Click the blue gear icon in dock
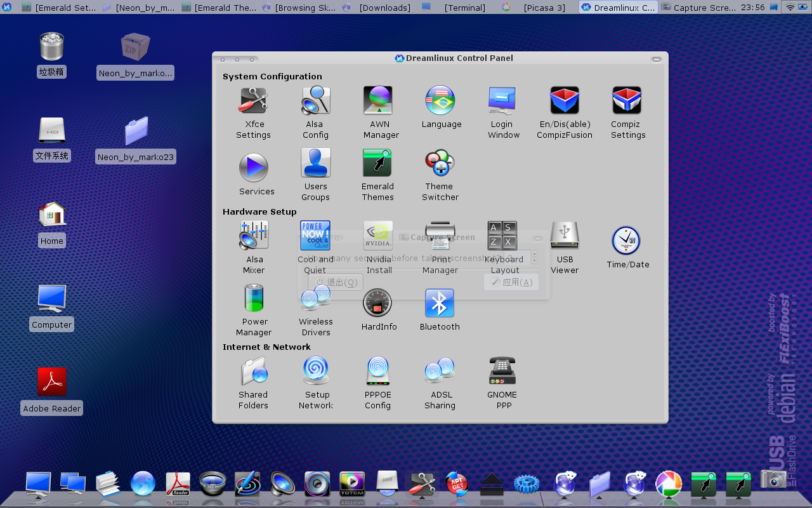The width and height of the screenshot is (812, 508). point(527,484)
